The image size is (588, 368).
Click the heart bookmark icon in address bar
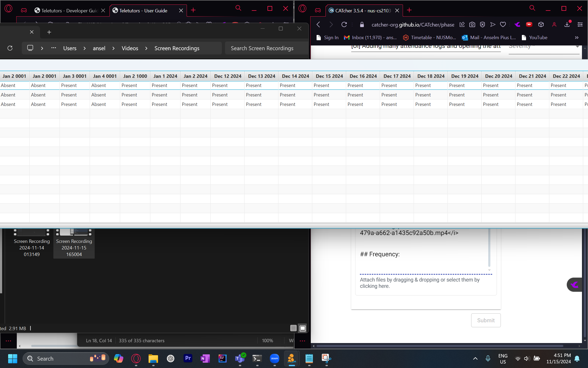click(503, 25)
